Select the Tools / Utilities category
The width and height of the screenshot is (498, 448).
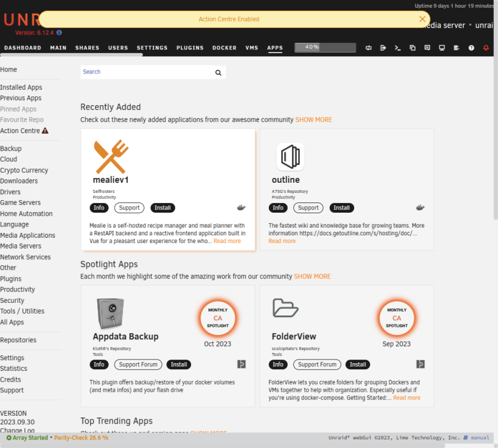click(22, 311)
